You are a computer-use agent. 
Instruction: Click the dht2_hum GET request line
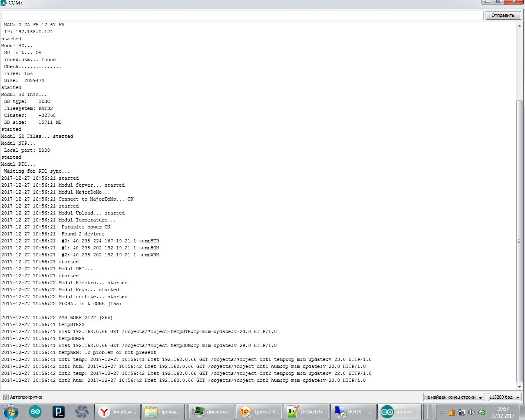[184, 380]
